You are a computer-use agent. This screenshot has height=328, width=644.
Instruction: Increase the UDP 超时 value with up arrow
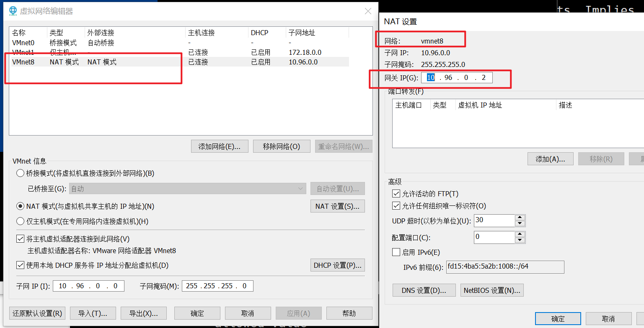tap(520, 218)
